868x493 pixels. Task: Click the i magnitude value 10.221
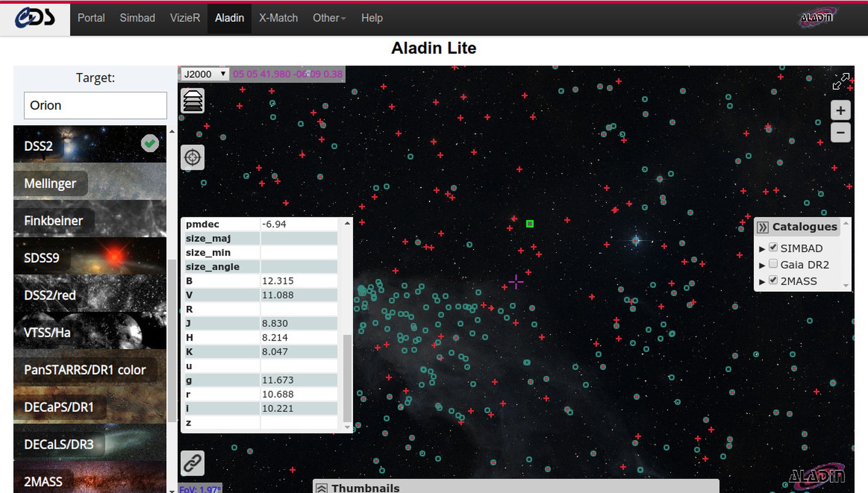pyautogui.click(x=278, y=409)
